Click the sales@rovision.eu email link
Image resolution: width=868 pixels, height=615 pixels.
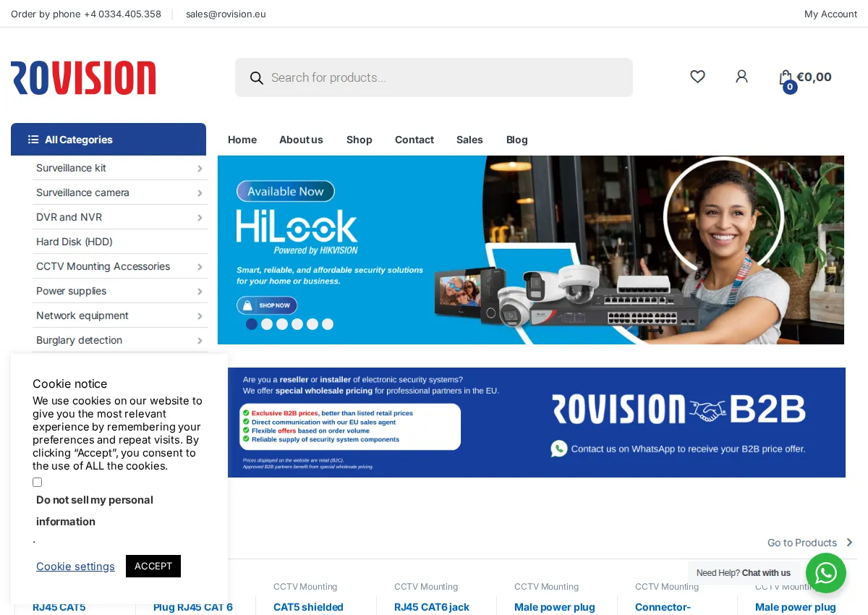coord(226,14)
